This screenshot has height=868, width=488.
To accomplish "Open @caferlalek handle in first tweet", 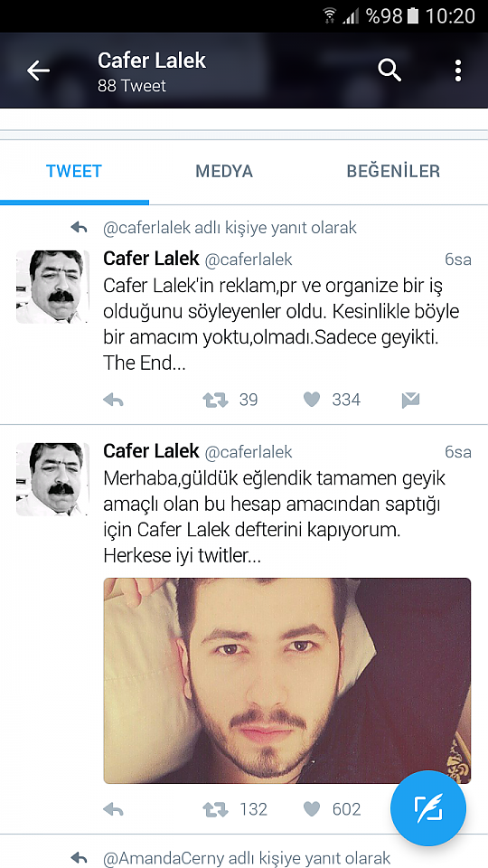I will pyautogui.click(x=249, y=259).
